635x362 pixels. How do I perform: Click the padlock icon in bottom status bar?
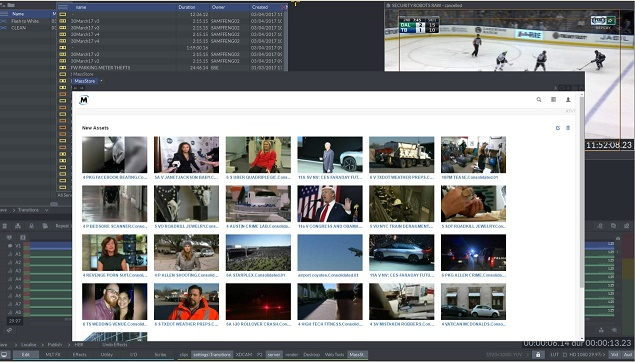pos(538,355)
